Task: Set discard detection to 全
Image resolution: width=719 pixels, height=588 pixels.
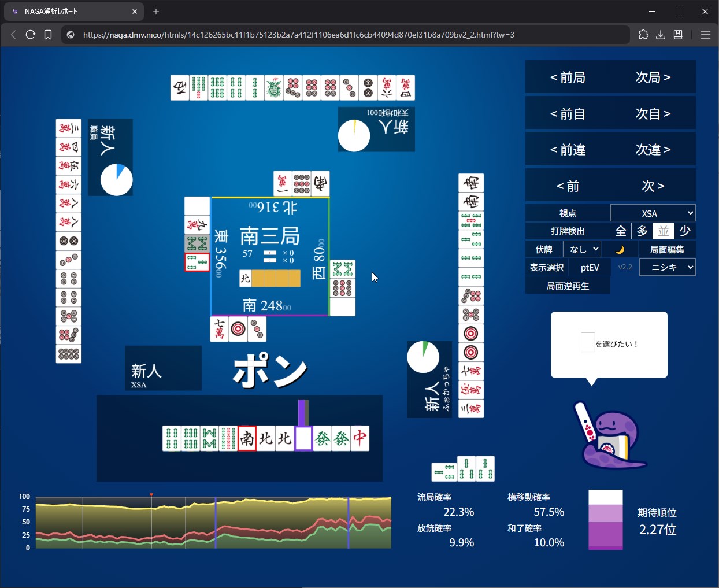Action: pyautogui.click(x=621, y=231)
